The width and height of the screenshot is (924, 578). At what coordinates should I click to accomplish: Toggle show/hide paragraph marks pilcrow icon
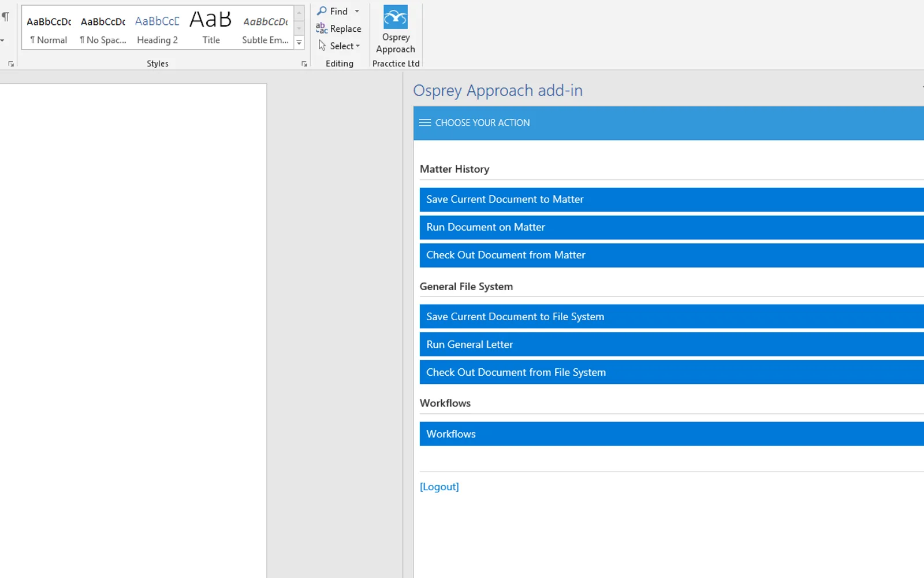tap(5, 17)
